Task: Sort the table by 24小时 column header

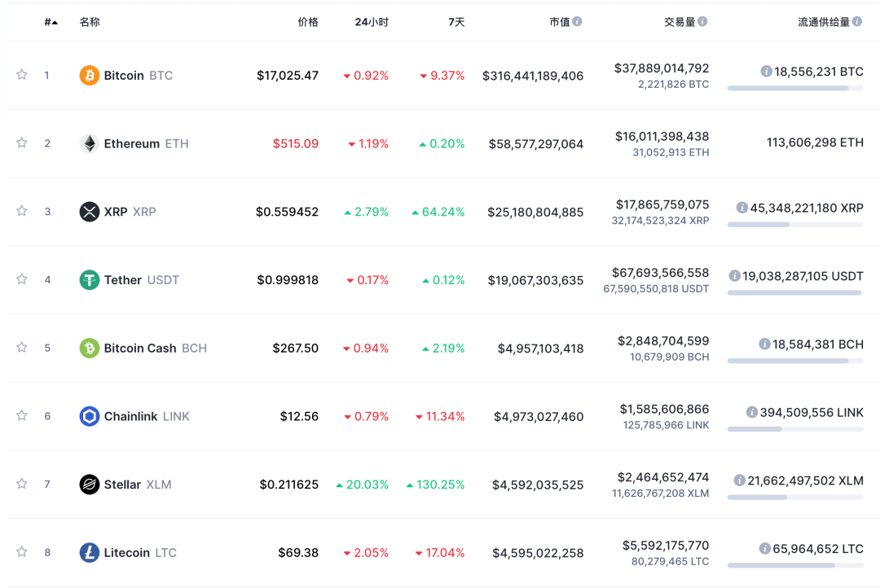Action: (x=372, y=22)
